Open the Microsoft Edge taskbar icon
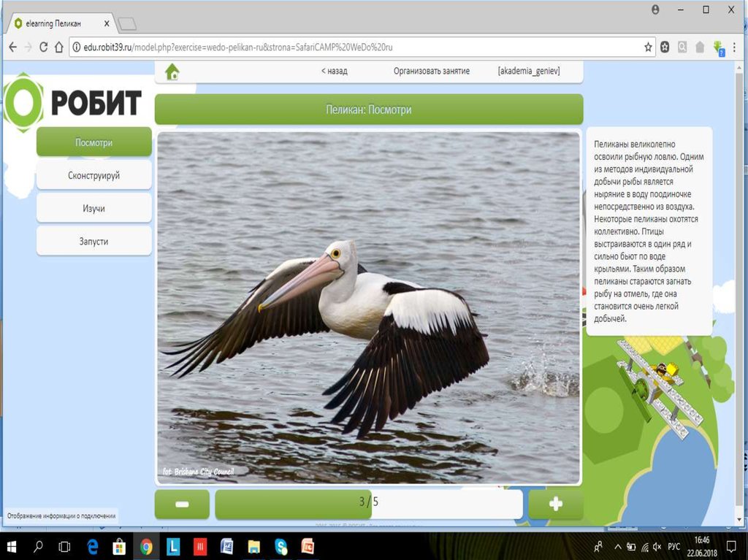The height and width of the screenshot is (560, 748). coord(93,546)
